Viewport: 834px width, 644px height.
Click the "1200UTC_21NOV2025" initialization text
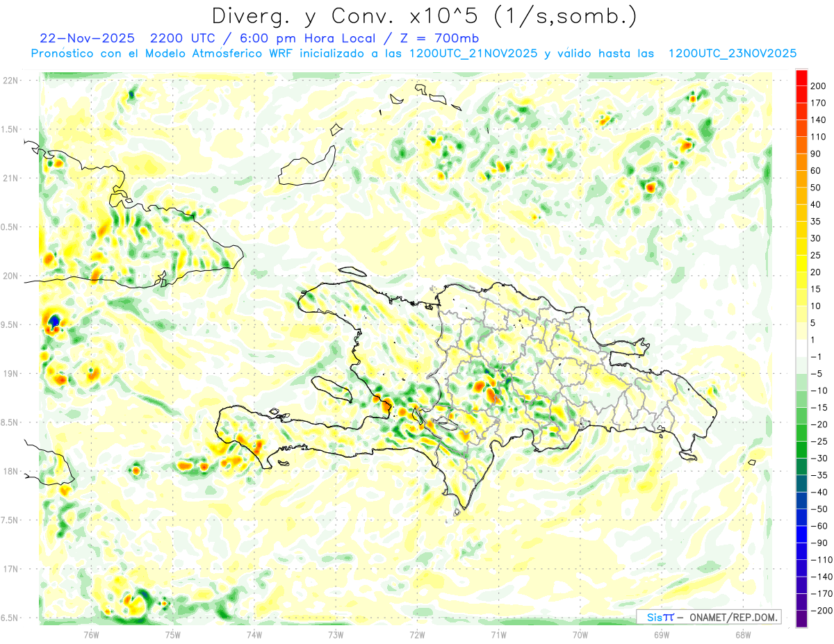pos(473,53)
